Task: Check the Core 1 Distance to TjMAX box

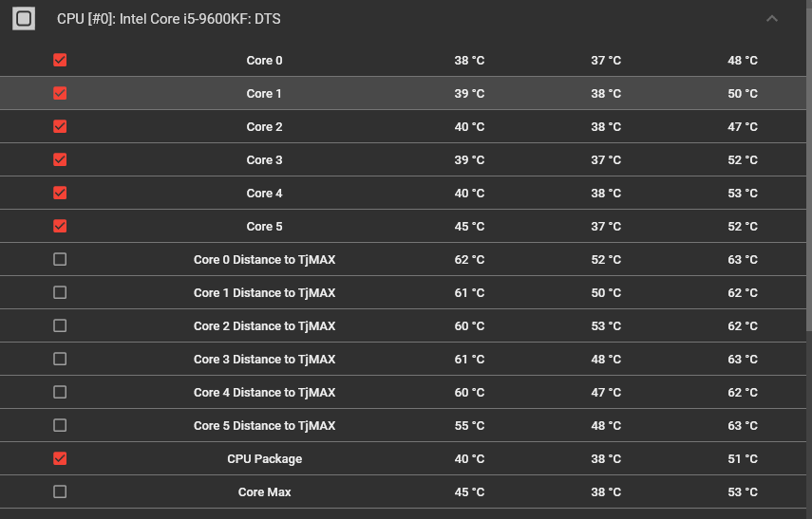Action: click(x=60, y=293)
